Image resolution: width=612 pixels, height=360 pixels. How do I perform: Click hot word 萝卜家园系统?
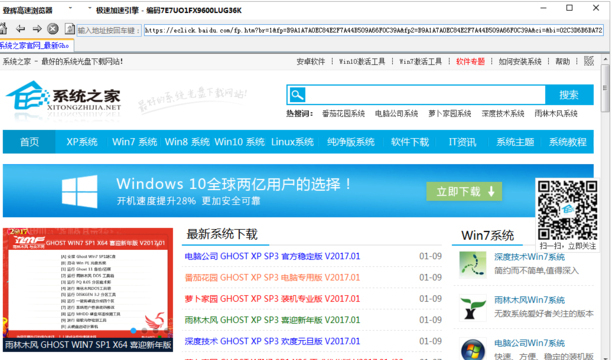450,114
